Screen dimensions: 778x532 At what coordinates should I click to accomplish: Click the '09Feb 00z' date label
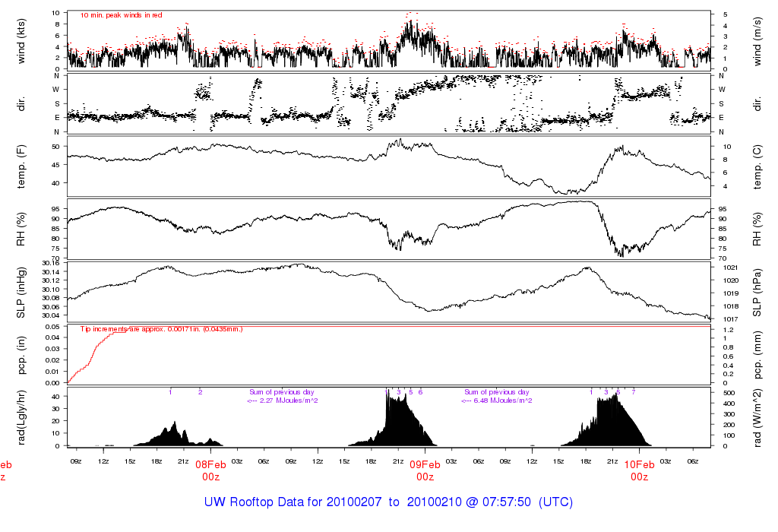pos(425,470)
